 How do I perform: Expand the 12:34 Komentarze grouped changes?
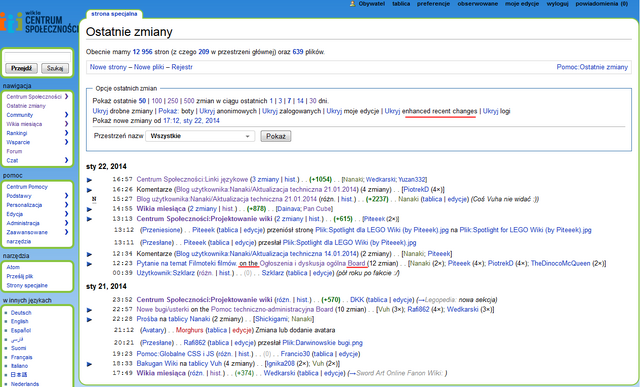(89, 254)
